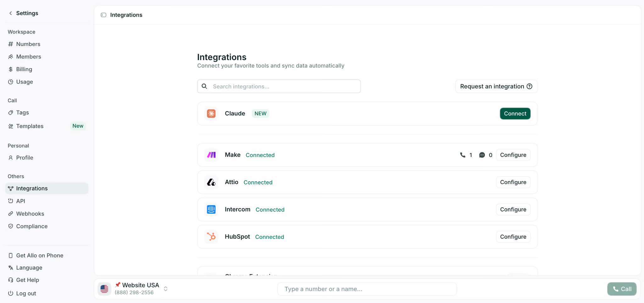
Task: Click the phone device icon
Action: click(x=11, y=255)
